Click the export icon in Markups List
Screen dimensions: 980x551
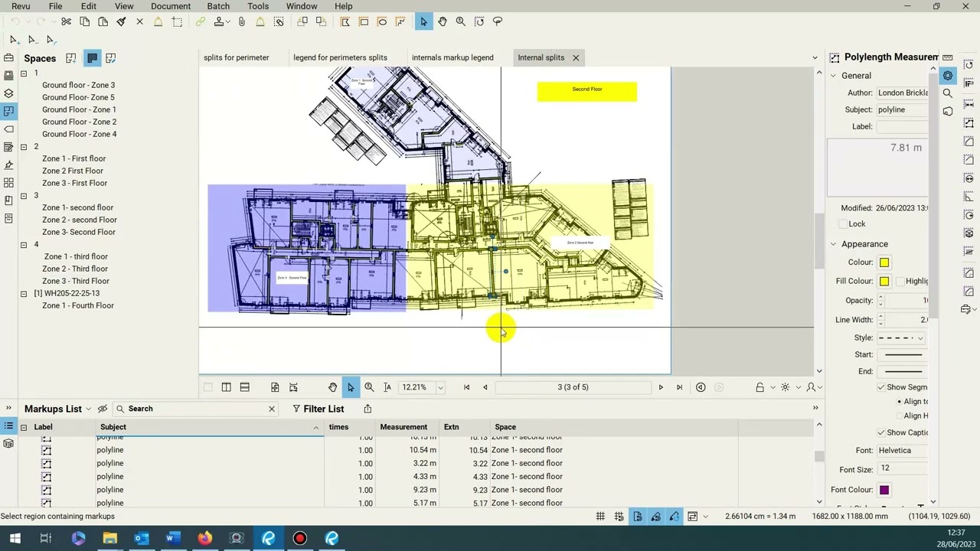tap(367, 409)
